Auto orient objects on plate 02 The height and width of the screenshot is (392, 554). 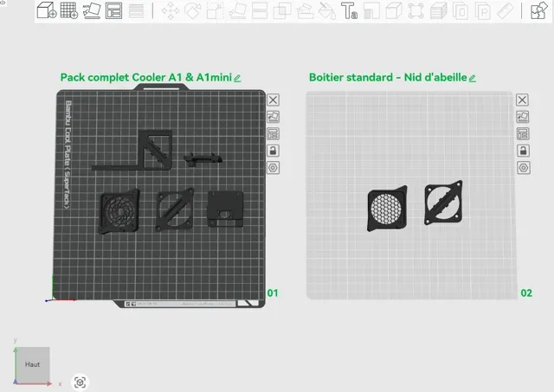point(523,117)
